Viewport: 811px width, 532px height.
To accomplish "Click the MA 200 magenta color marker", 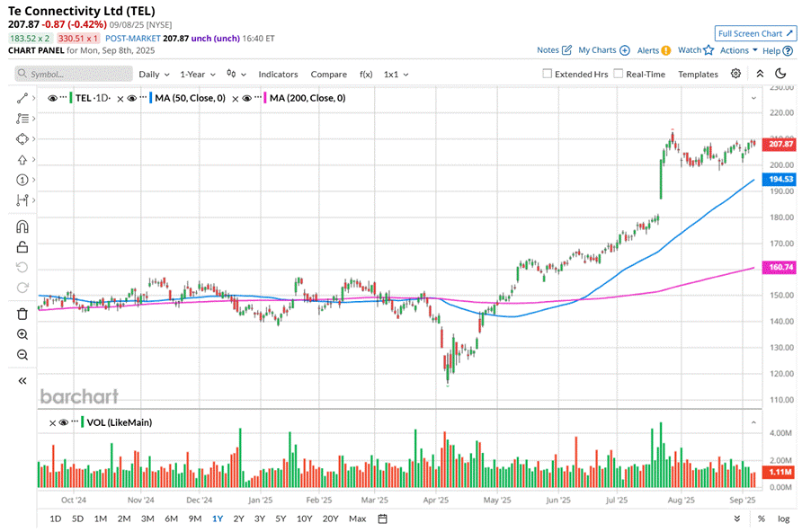I will tap(265, 98).
